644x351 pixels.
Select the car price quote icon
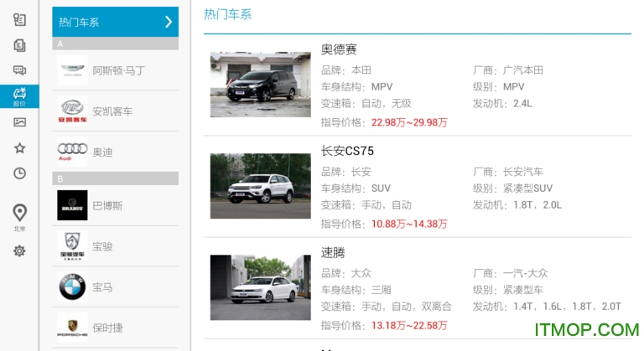[19, 96]
